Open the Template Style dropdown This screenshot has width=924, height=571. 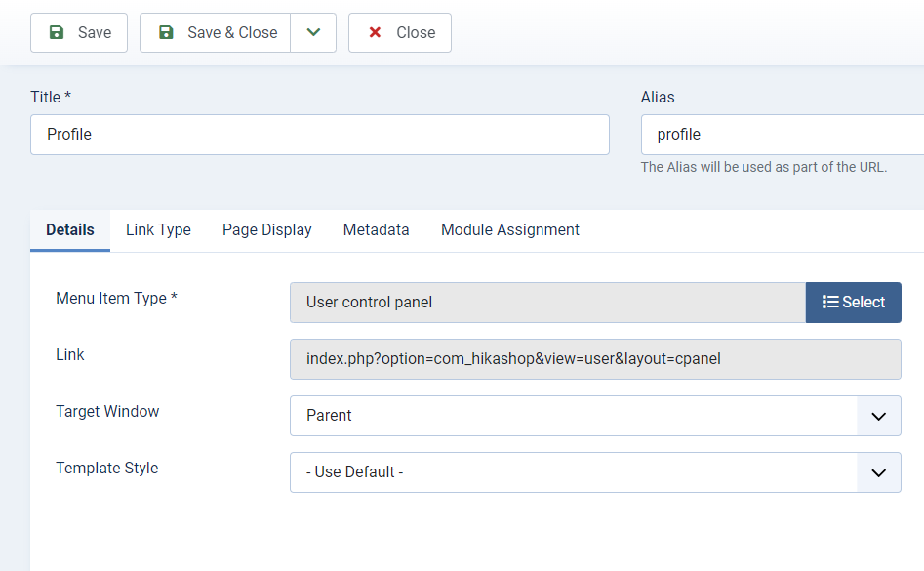click(595, 472)
